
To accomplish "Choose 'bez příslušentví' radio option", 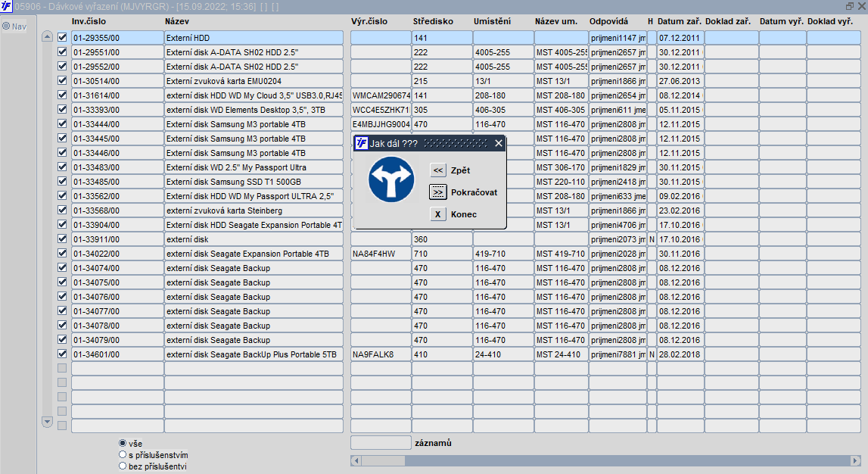I will tap(123, 466).
